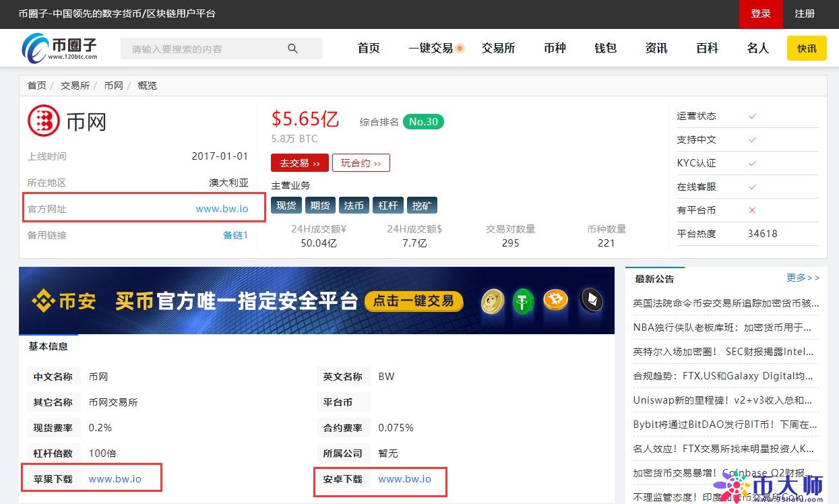Click the 杠杆倍数 value 100倍
The image size is (839, 504).
(102, 453)
